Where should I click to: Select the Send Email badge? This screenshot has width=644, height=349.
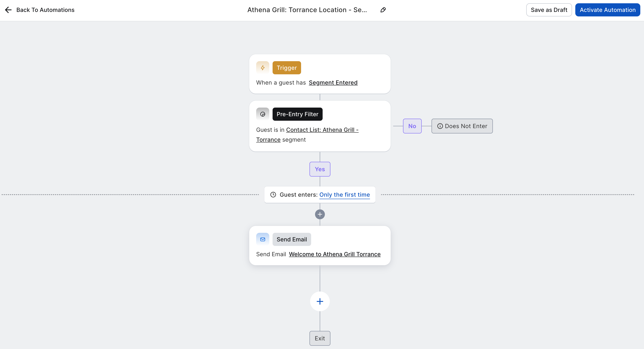pos(291,239)
